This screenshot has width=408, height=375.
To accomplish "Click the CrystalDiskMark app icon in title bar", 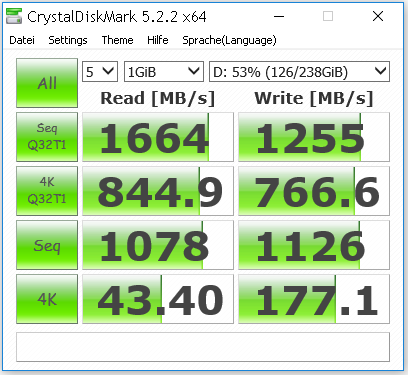I will (x=14, y=16).
